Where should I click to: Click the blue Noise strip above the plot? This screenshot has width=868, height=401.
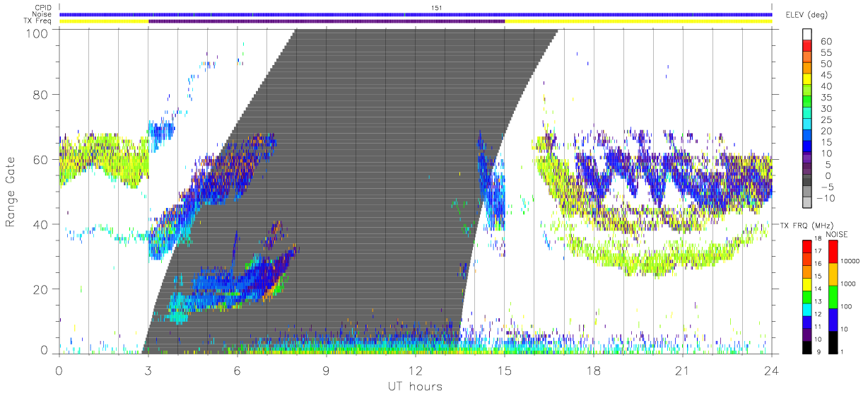coord(416,14)
